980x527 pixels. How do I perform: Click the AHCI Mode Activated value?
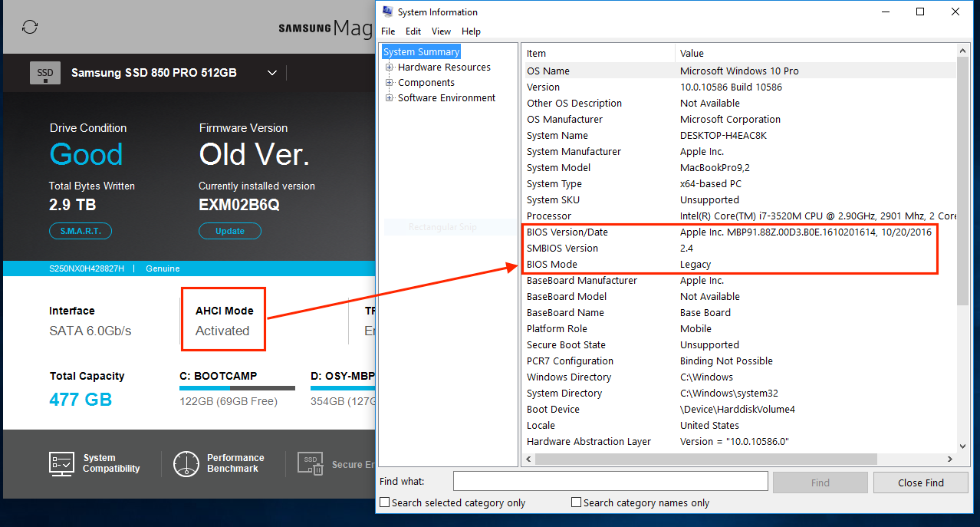click(222, 331)
